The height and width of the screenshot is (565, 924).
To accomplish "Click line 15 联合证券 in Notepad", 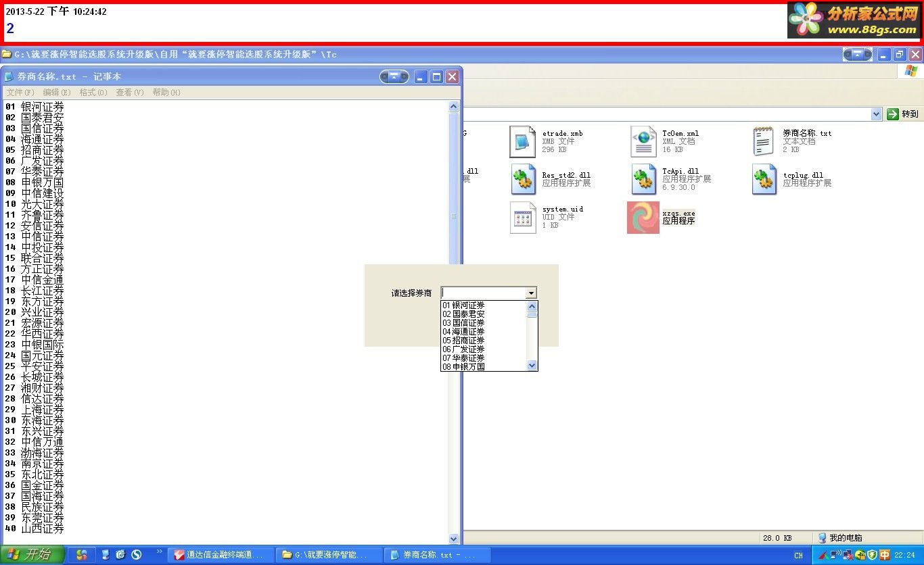I will [x=34, y=258].
